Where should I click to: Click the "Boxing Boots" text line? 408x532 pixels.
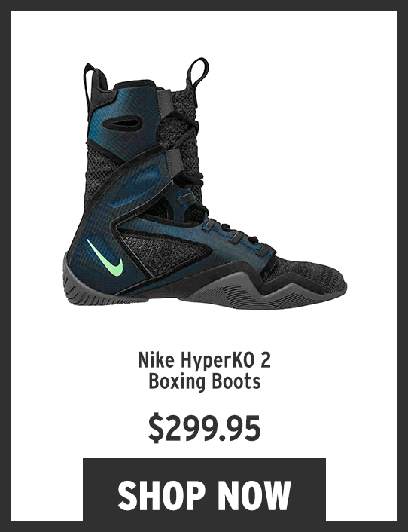[205, 381]
